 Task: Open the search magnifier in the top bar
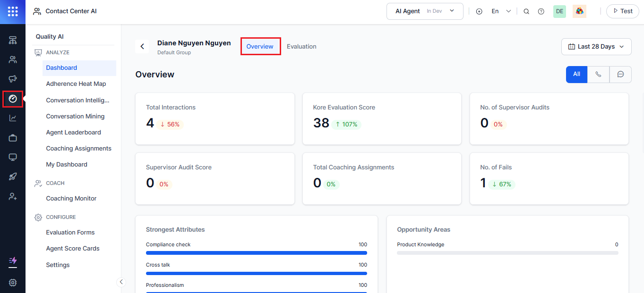pyautogui.click(x=526, y=11)
